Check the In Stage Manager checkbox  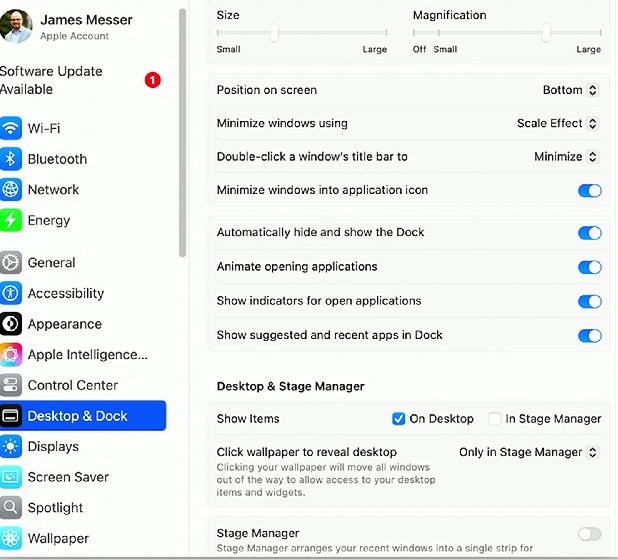pyautogui.click(x=494, y=418)
